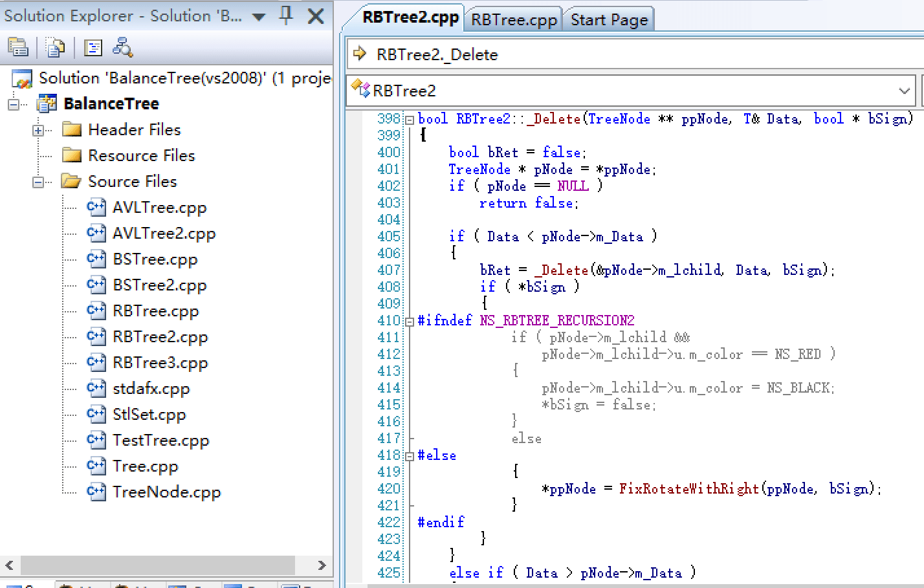The width and height of the screenshot is (924, 588).
Task: Click FixRotateWithRight call on line 420
Action: [x=688, y=488]
